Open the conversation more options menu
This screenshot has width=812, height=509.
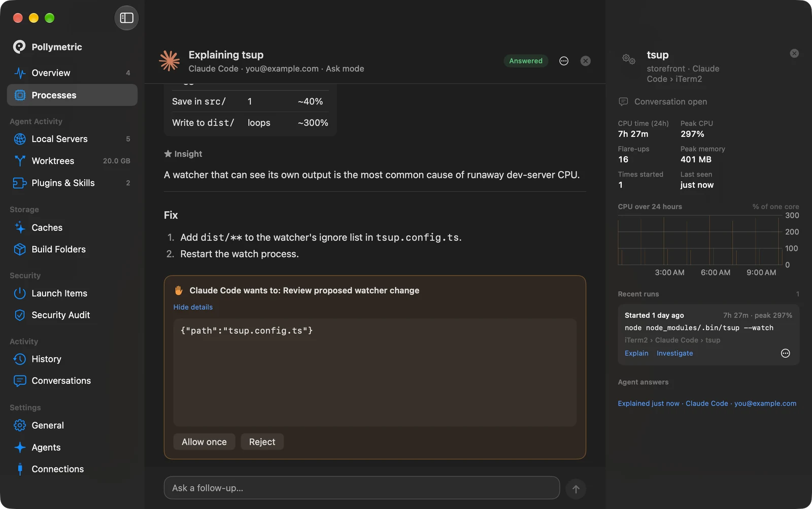click(564, 61)
